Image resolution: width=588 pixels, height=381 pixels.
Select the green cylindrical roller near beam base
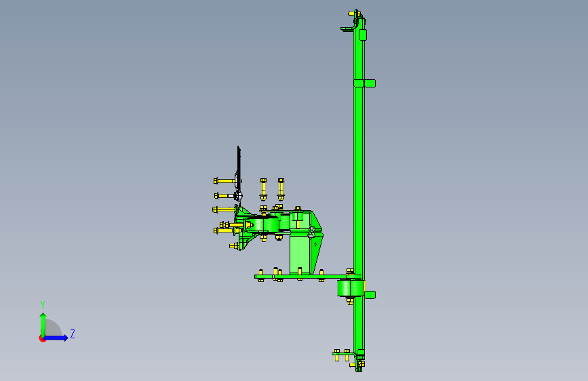pos(350,288)
